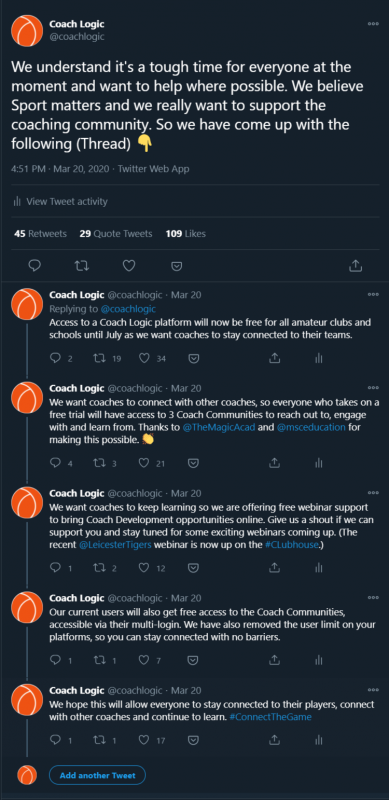
Task: View analytics for the #ConnectTheGame tweet
Action: pos(319,739)
